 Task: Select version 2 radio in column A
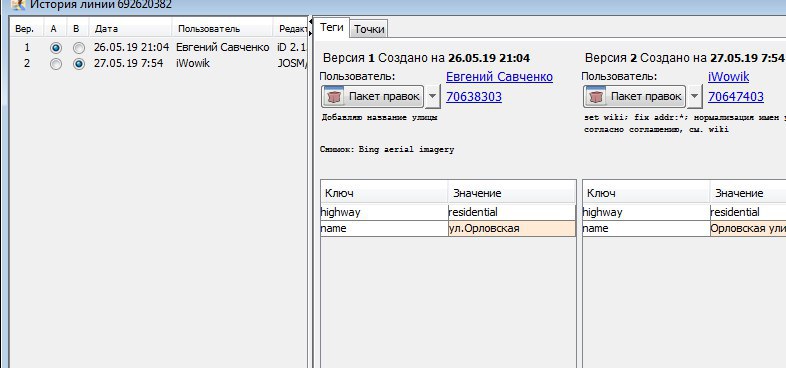(x=56, y=64)
